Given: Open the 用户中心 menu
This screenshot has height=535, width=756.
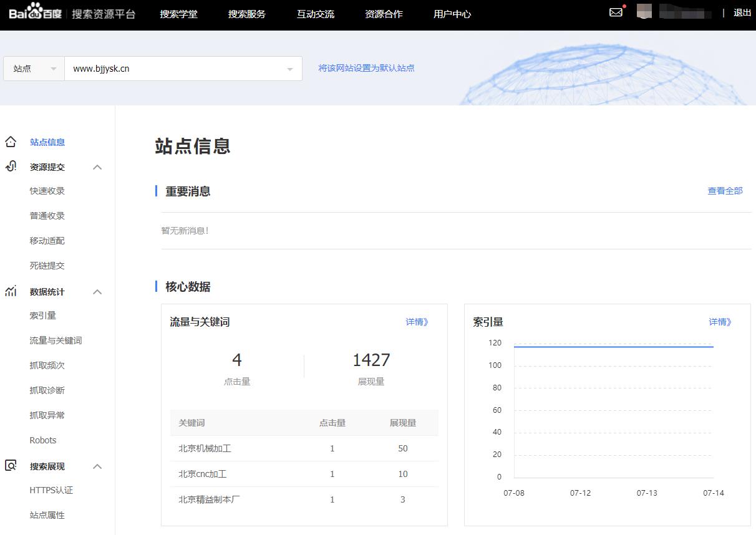Looking at the screenshot, I should coord(452,14).
